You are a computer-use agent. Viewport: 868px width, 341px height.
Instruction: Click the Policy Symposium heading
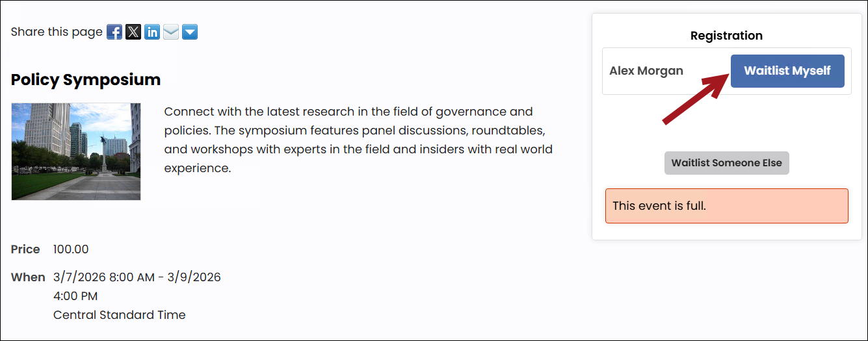pos(86,80)
